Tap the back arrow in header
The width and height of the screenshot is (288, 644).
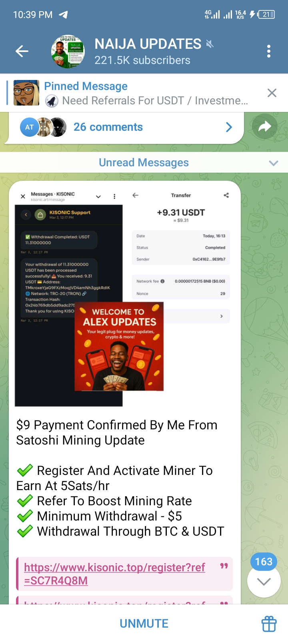pos(22,51)
